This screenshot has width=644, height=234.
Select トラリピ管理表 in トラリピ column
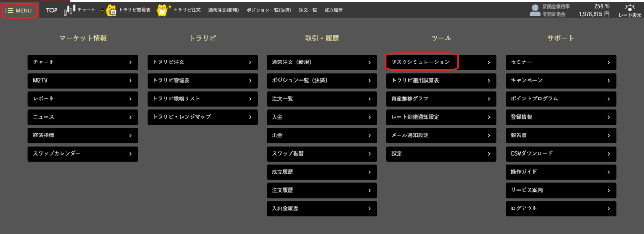pos(202,81)
